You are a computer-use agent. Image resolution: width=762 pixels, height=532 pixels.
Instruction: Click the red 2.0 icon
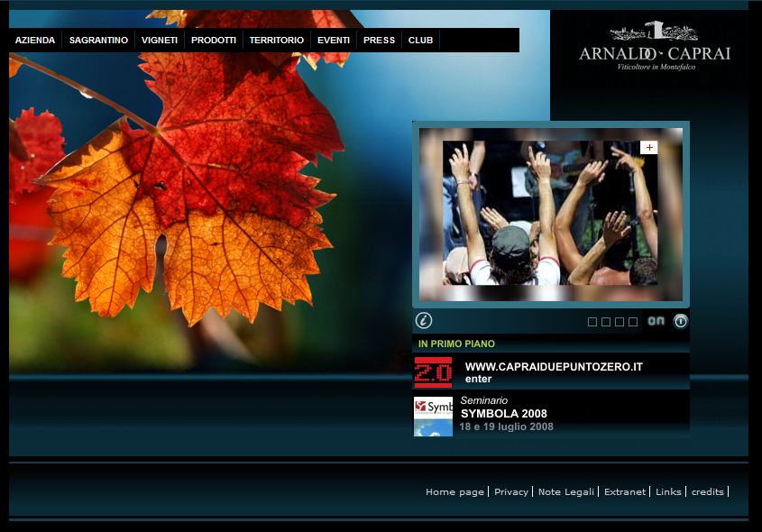click(x=433, y=372)
